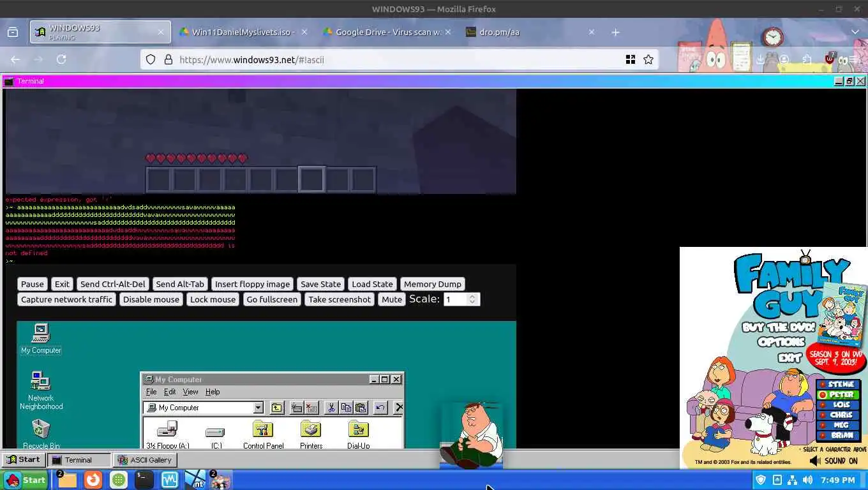Open the View menu in My Computer
The image size is (868, 490).
click(x=190, y=392)
